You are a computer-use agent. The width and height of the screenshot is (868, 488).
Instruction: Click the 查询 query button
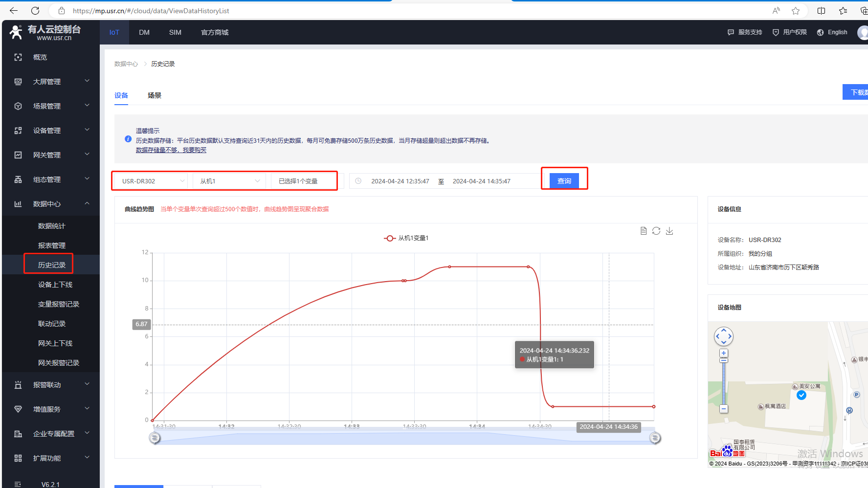[564, 181]
